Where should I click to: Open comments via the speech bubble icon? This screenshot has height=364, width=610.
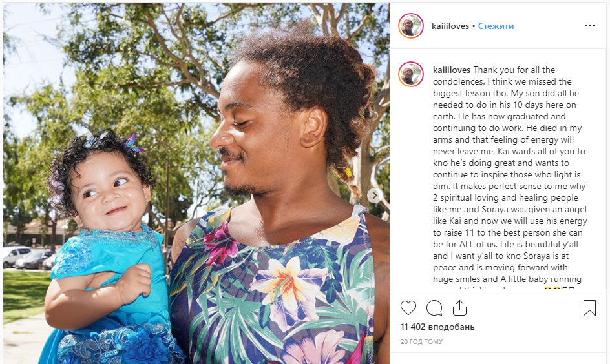coord(434,308)
